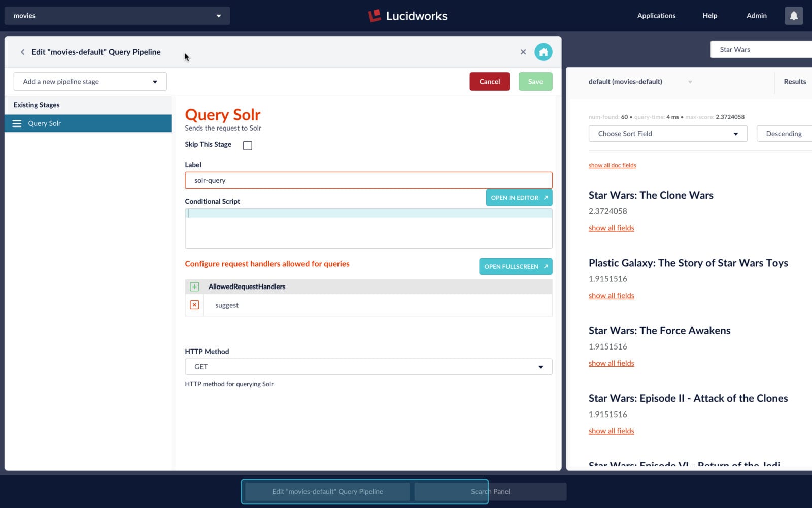Click the Lucidworks logo
Viewport: 812px width, 508px height.
click(x=408, y=16)
